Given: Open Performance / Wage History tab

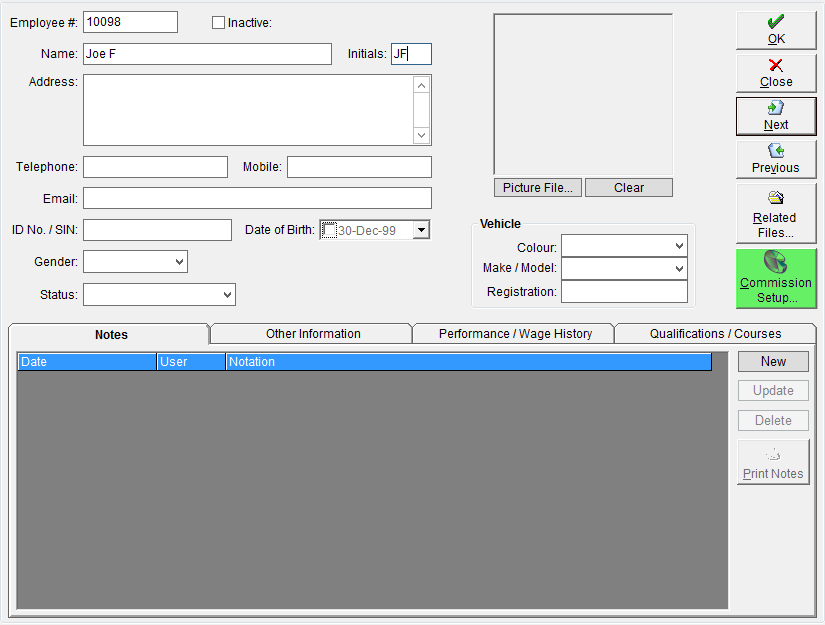Looking at the screenshot, I should [515, 334].
